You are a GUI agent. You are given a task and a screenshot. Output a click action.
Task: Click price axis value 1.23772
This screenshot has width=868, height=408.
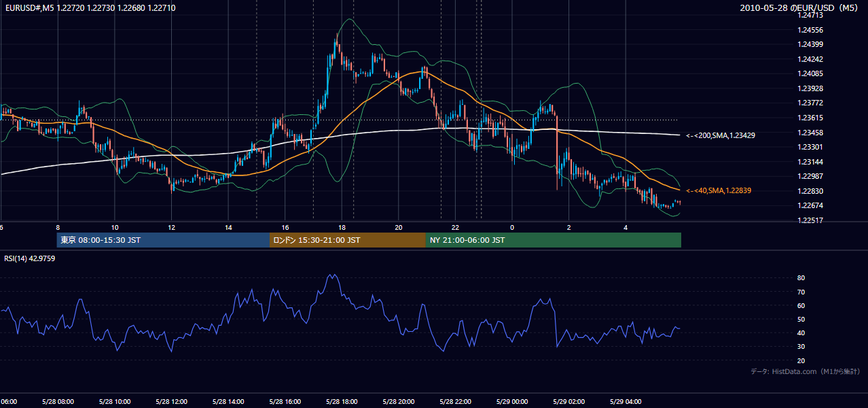click(812, 103)
